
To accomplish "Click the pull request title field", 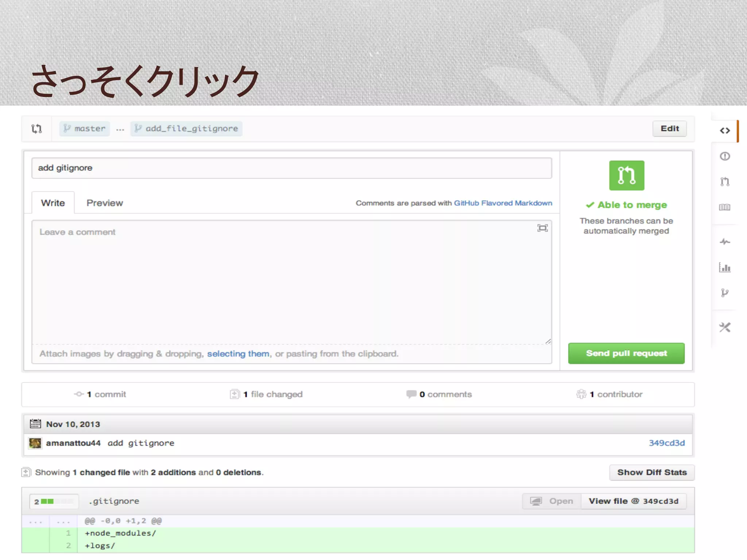I will [x=291, y=168].
